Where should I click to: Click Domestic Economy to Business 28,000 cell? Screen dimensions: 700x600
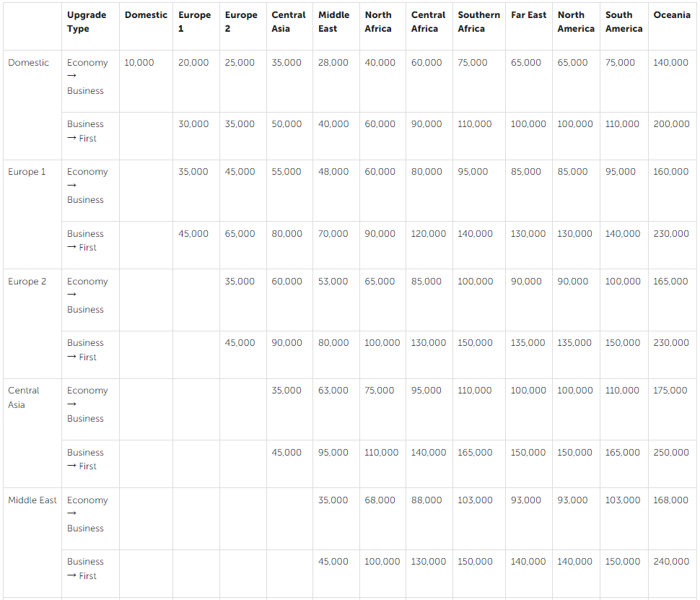pyautogui.click(x=333, y=63)
